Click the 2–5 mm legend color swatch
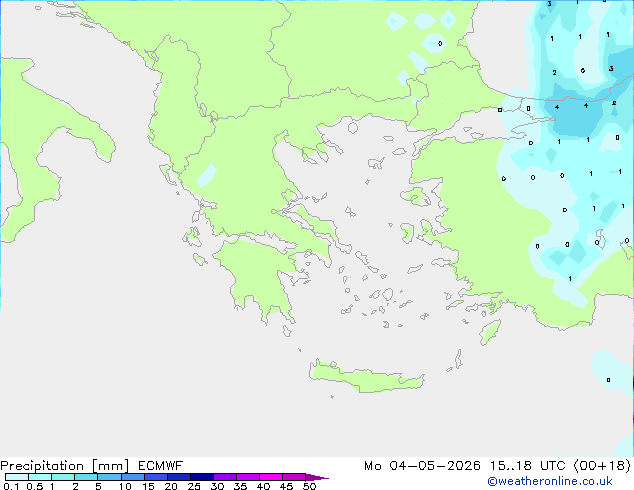This screenshot has width=634, height=490. coord(86,477)
